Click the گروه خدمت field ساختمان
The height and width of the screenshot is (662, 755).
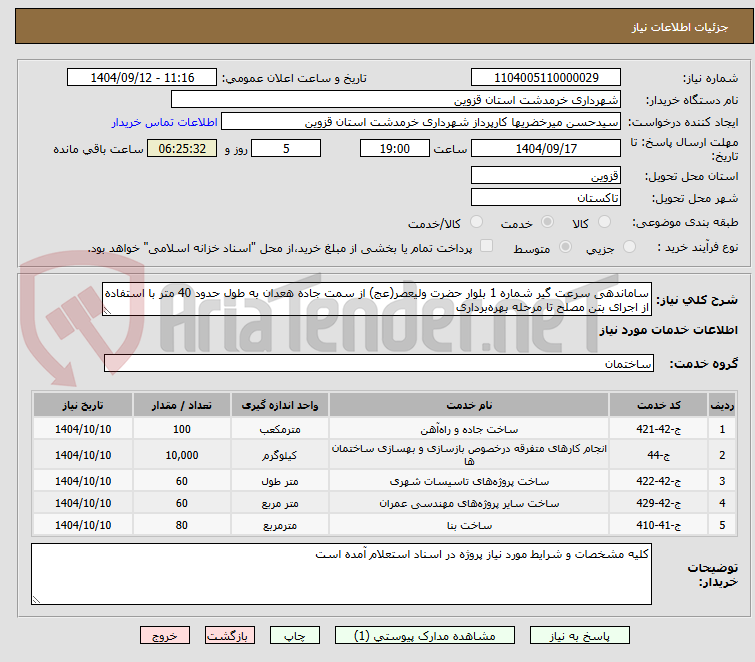[x=379, y=363]
